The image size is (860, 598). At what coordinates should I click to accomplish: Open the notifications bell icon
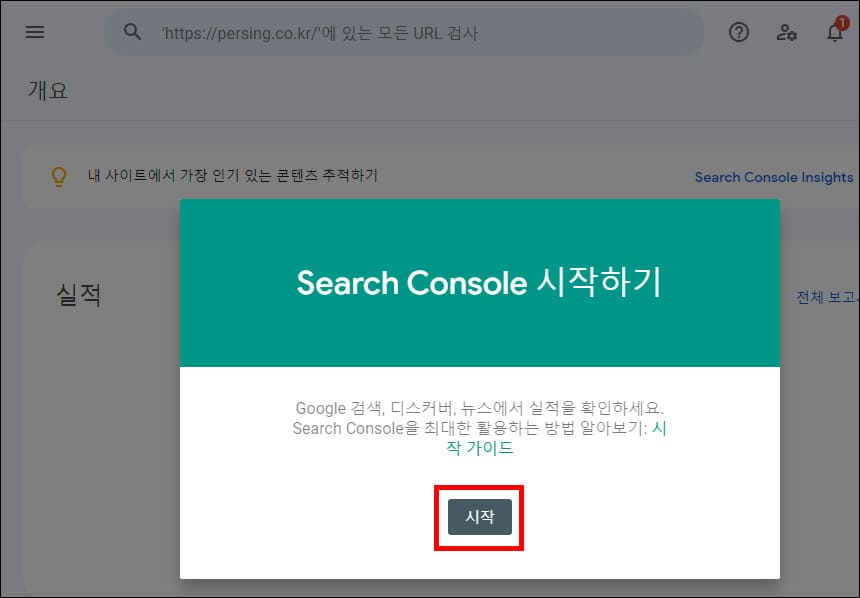pos(836,34)
